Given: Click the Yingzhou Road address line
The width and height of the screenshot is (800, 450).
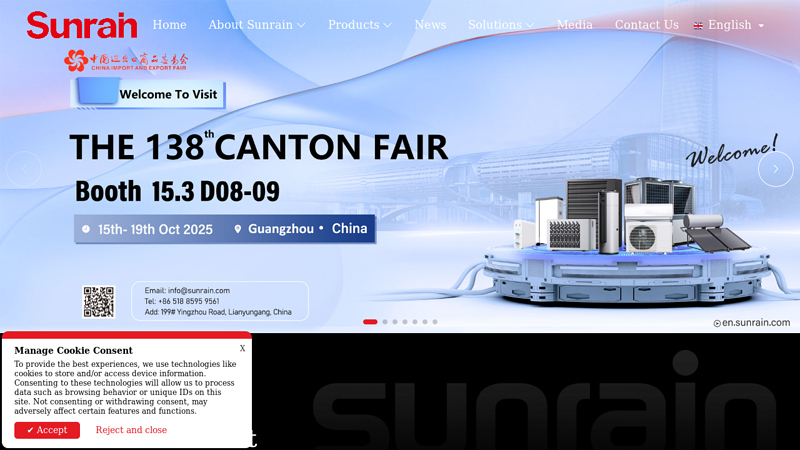Looking at the screenshot, I should click(218, 312).
